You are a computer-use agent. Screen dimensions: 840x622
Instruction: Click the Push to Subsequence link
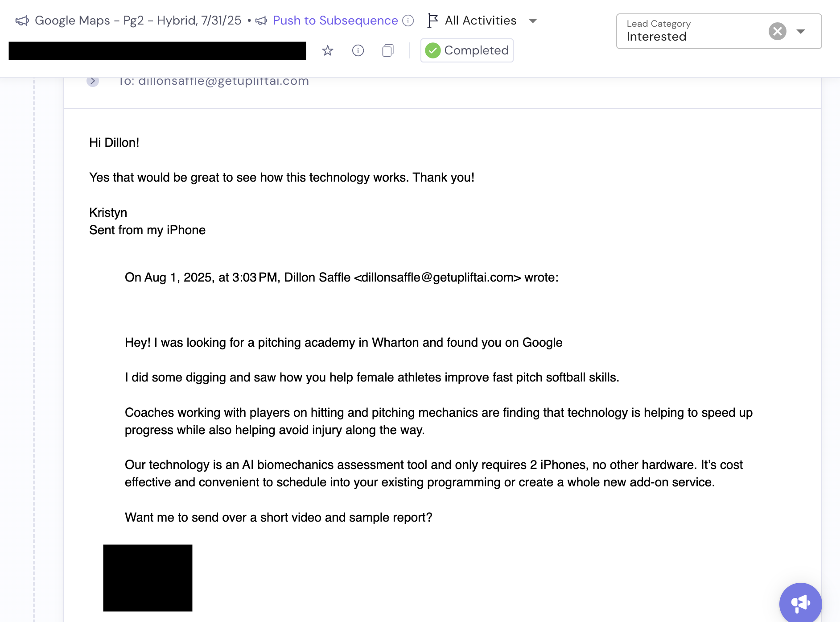[335, 21]
